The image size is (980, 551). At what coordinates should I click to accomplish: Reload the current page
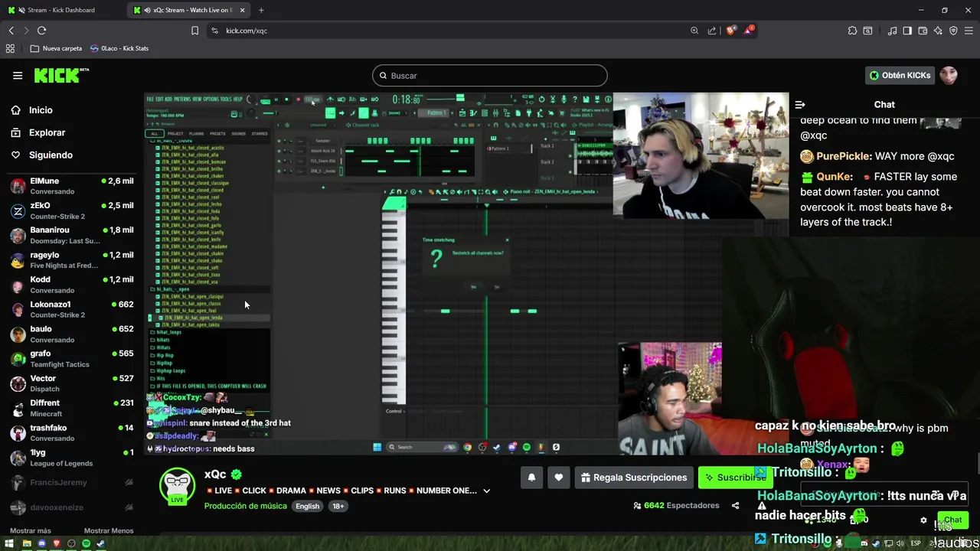[x=42, y=31]
